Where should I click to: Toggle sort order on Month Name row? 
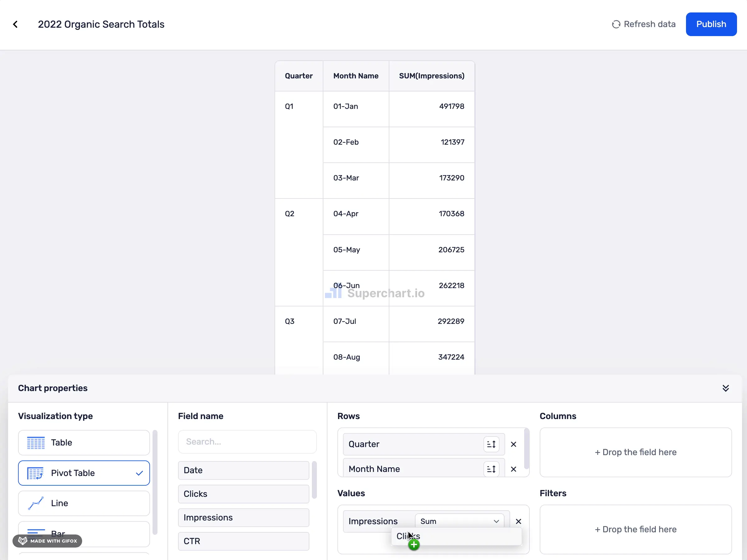coord(491,469)
